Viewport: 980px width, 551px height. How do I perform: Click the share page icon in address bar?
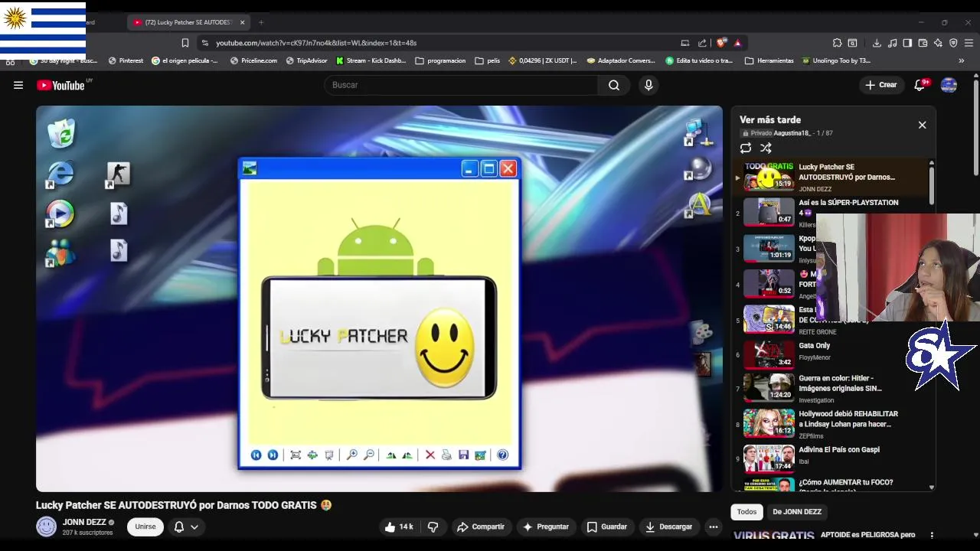point(702,43)
